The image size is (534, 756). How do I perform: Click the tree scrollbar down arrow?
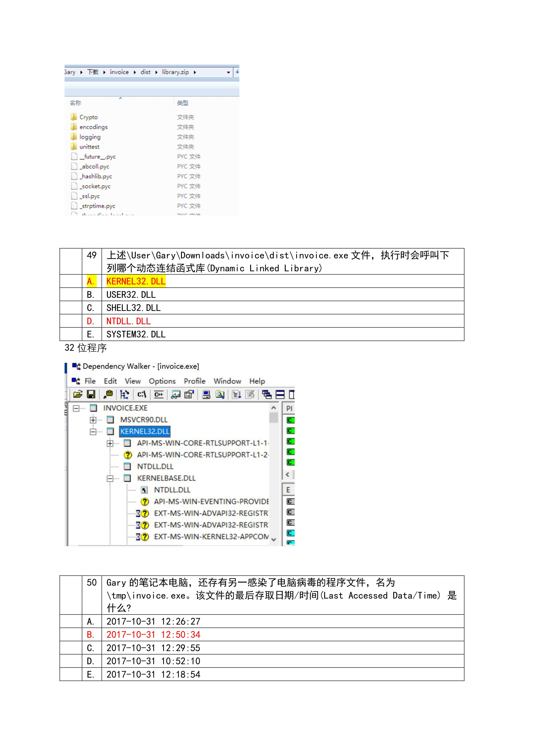[273, 539]
